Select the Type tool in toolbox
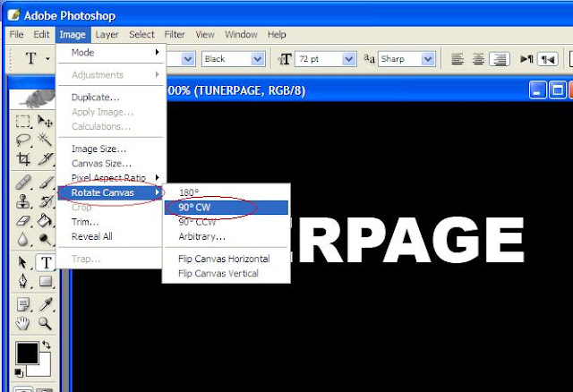Viewport: 573px width, 392px height. [46, 262]
